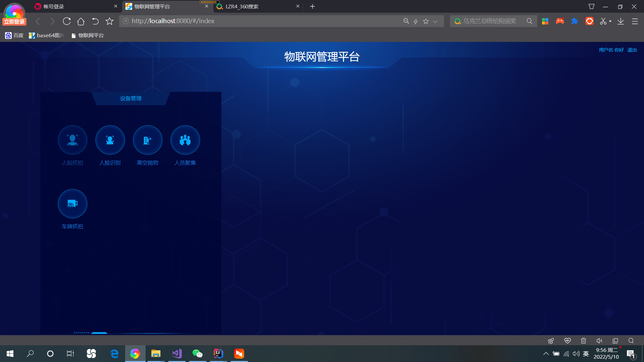This screenshot has width=644, height=362.
Task: Click the 退出 logout link
Action: 632,50
